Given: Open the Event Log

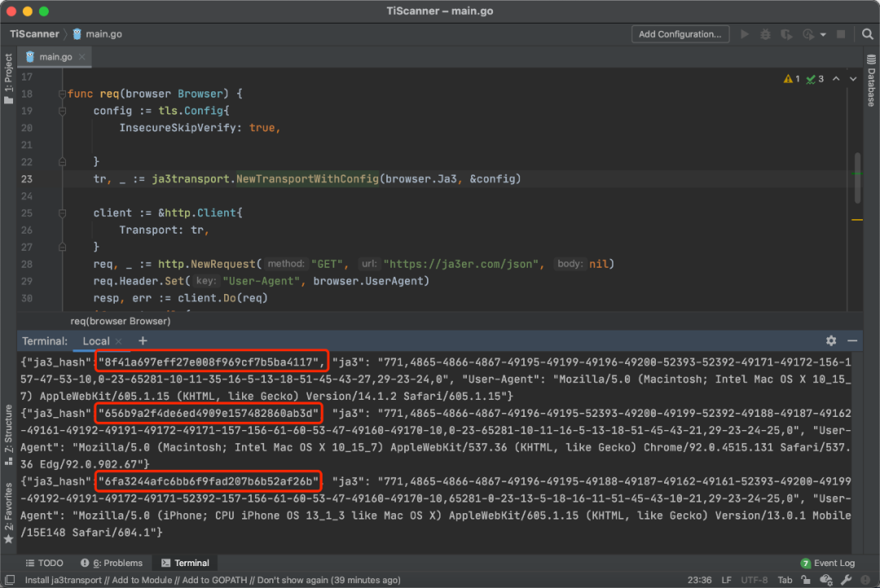Looking at the screenshot, I should [x=828, y=563].
